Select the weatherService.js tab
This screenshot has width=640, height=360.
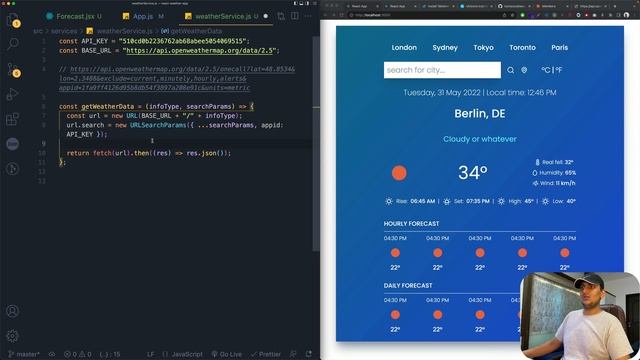(222, 16)
